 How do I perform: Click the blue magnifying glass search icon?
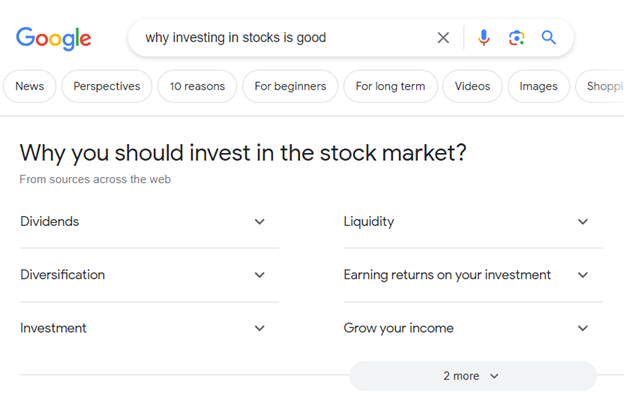point(549,38)
